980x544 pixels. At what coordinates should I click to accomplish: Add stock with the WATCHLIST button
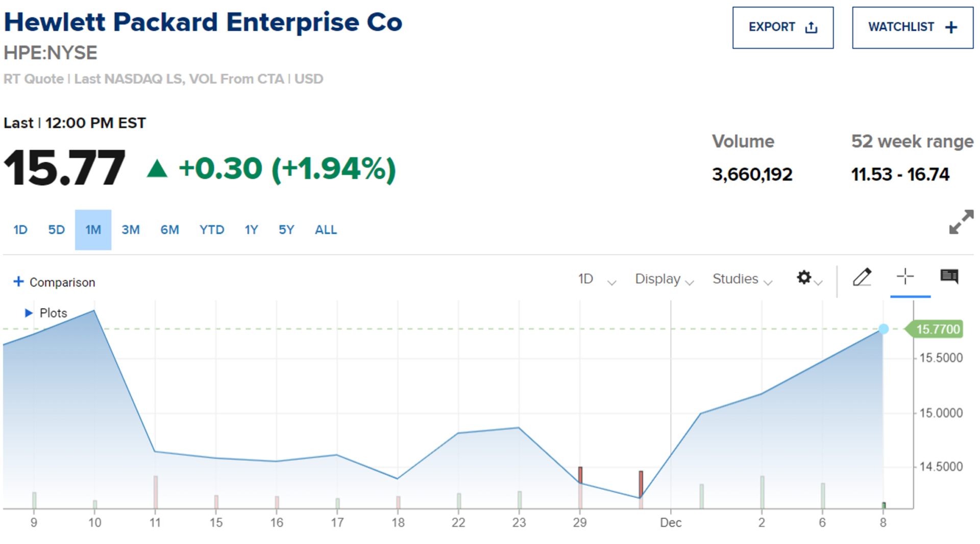click(x=912, y=28)
